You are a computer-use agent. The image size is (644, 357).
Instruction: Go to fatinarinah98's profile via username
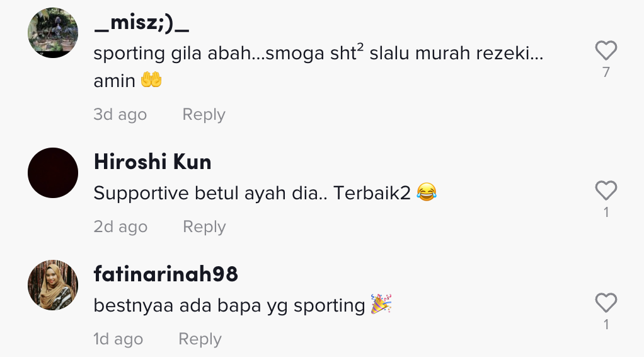click(x=166, y=274)
